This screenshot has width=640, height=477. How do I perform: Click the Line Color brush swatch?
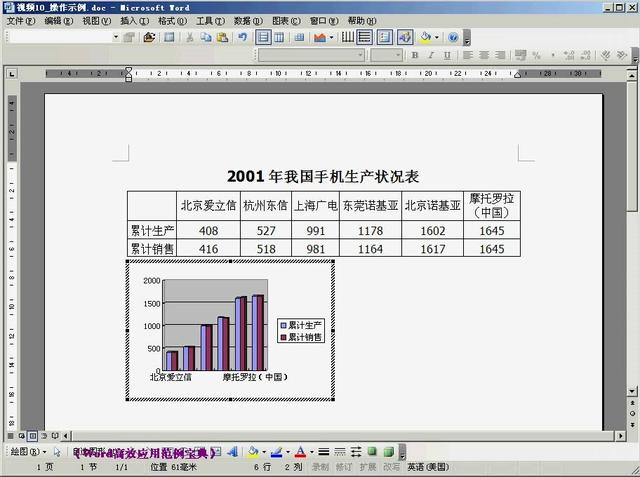(277, 452)
